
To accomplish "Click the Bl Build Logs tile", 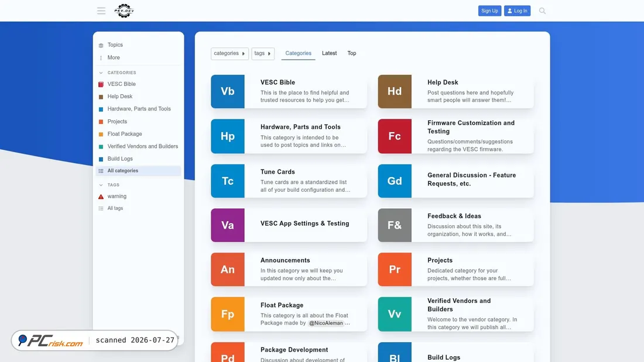I will pos(394,352).
